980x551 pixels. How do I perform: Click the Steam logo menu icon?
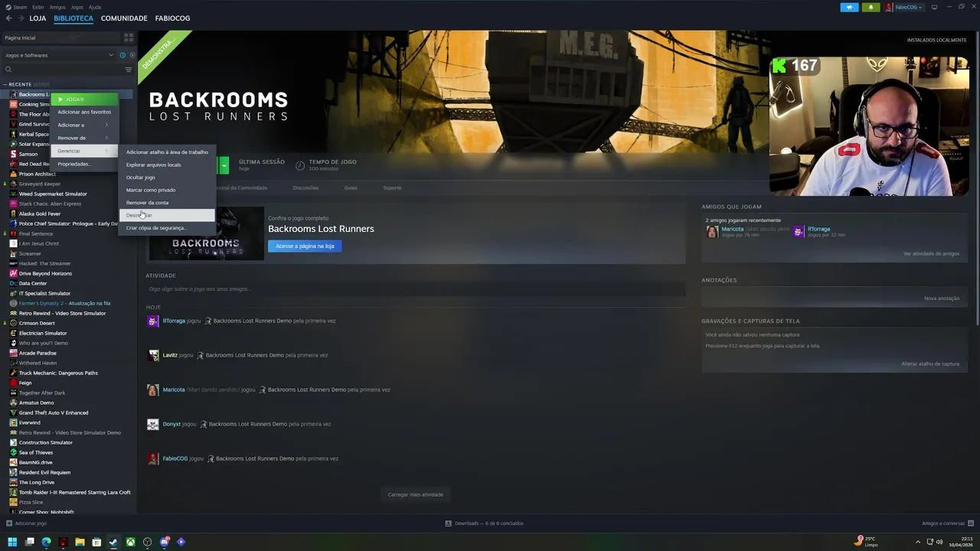click(x=8, y=7)
